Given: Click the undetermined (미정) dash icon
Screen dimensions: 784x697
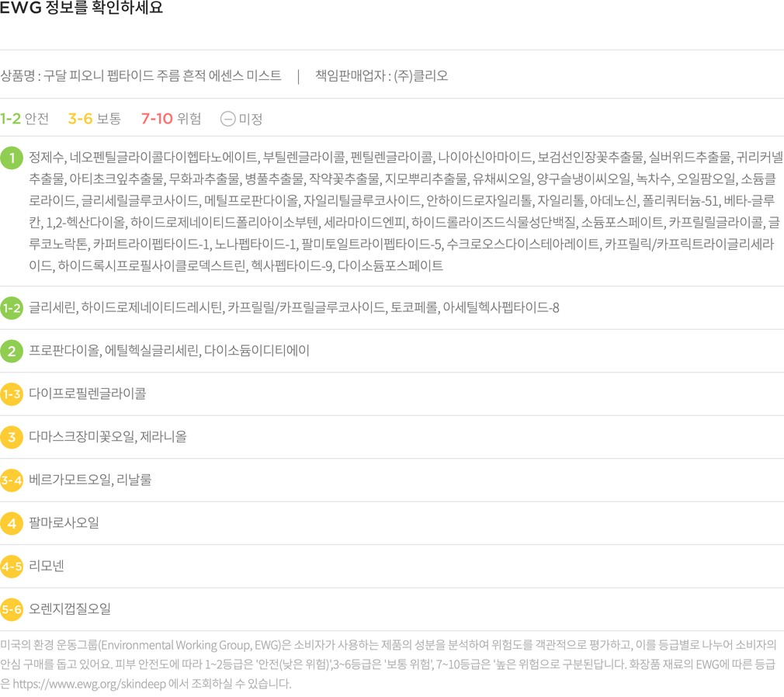Looking at the screenshot, I should pyautogui.click(x=227, y=119).
